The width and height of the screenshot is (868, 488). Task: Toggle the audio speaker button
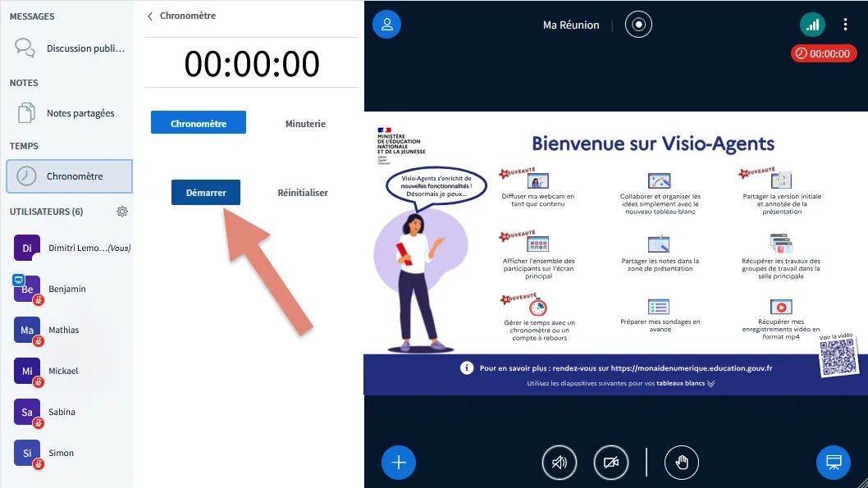coord(559,462)
